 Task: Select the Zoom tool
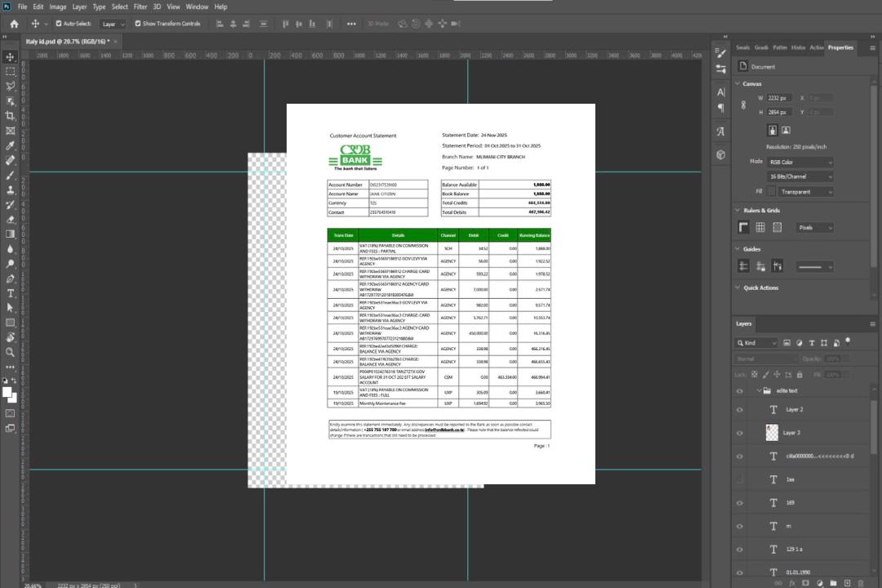tap(10, 352)
